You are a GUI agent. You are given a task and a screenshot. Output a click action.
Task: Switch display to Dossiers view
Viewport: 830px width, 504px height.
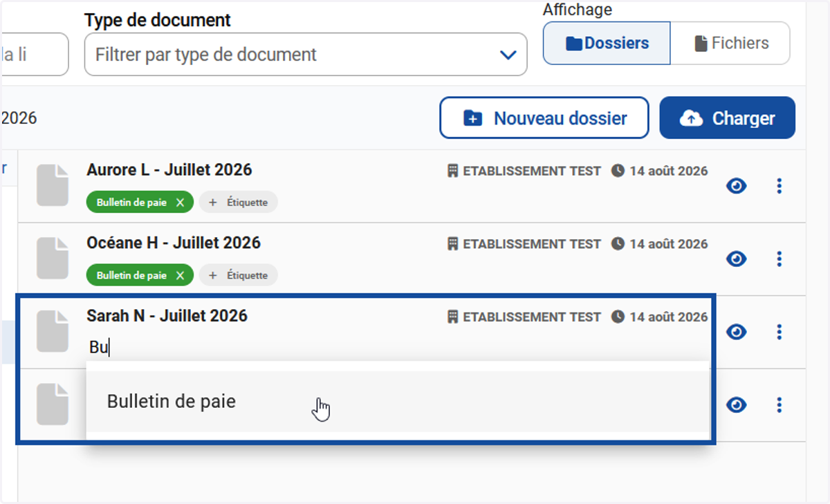point(607,43)
